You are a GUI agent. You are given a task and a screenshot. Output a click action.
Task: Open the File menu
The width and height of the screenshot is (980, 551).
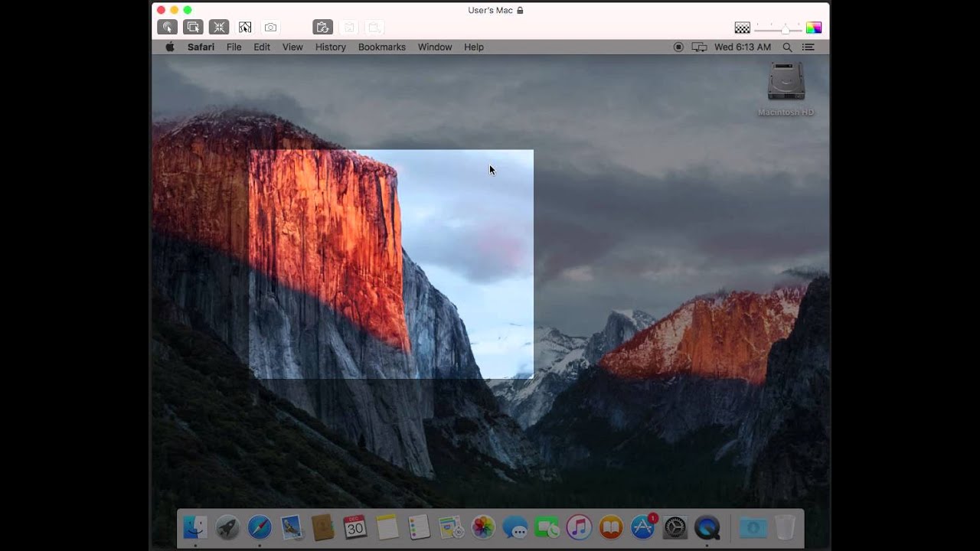(234, 47)
